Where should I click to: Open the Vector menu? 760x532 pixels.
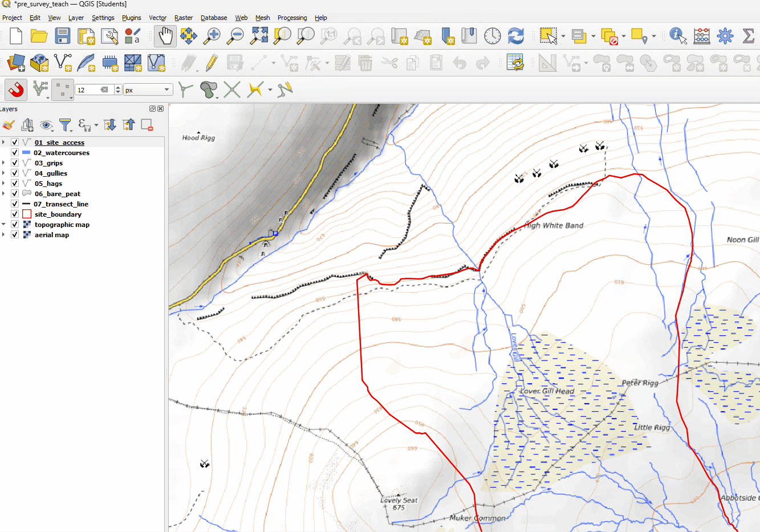[157, 18]
